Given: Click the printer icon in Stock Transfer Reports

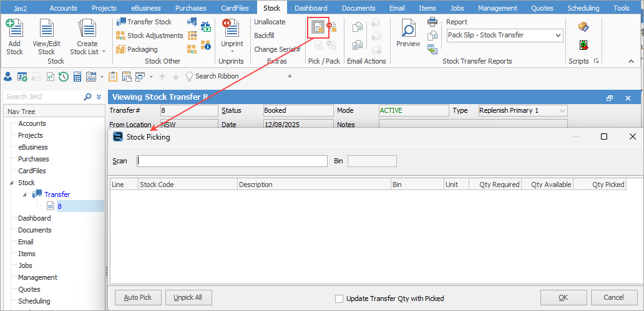Looking at the screenshot, I should point(432,22).
